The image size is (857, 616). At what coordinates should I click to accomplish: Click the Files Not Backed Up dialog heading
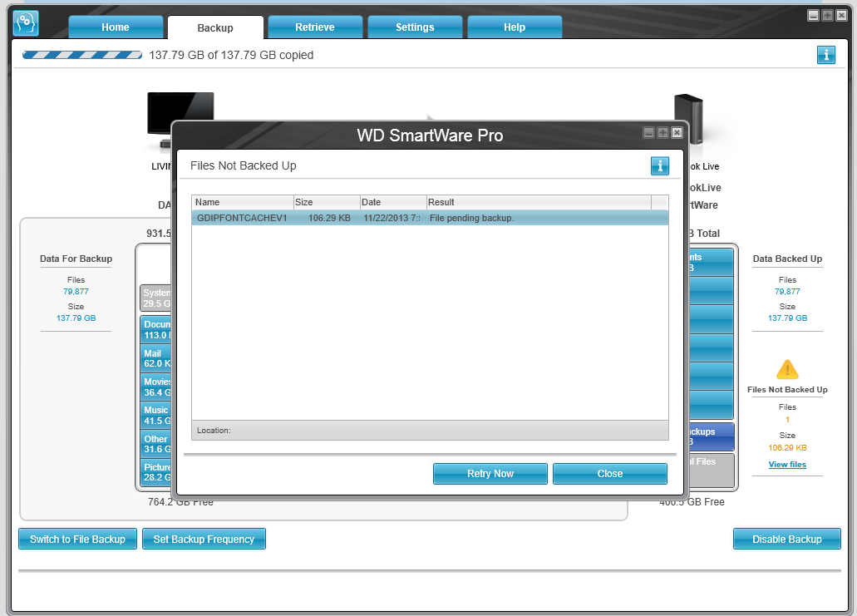[244, 165]
